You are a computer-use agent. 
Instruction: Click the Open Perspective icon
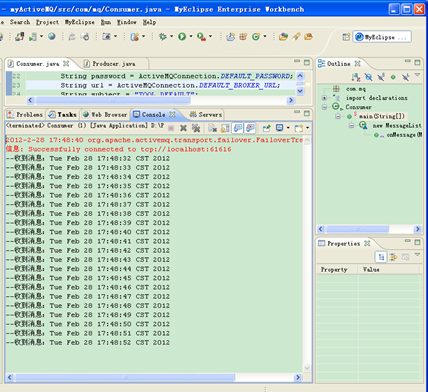click(346, 37)
